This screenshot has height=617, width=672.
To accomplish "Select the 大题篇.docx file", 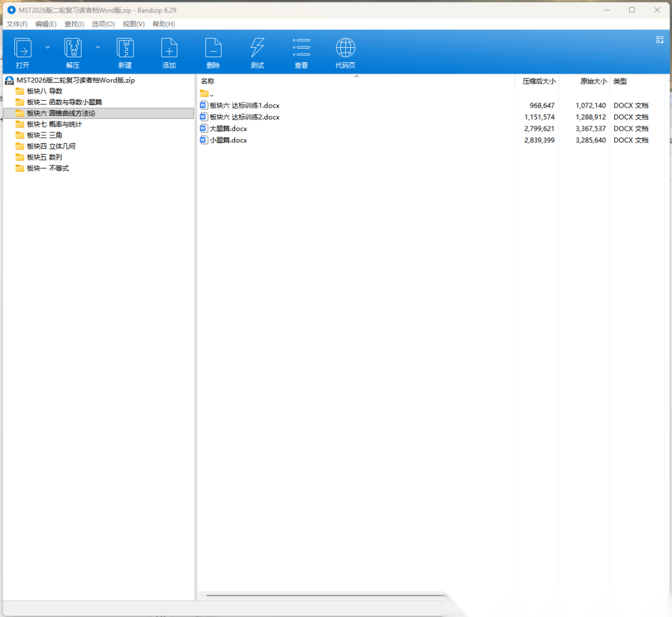I will click(x=228, y=129).
